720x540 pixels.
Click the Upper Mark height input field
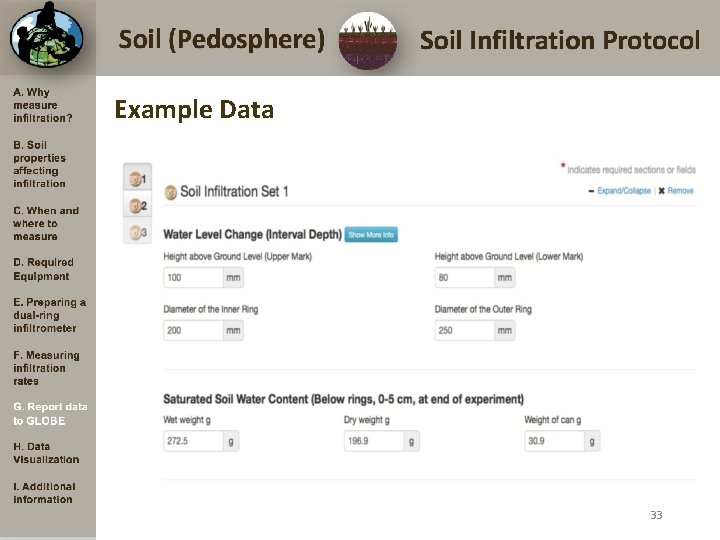tap(192, 278)
